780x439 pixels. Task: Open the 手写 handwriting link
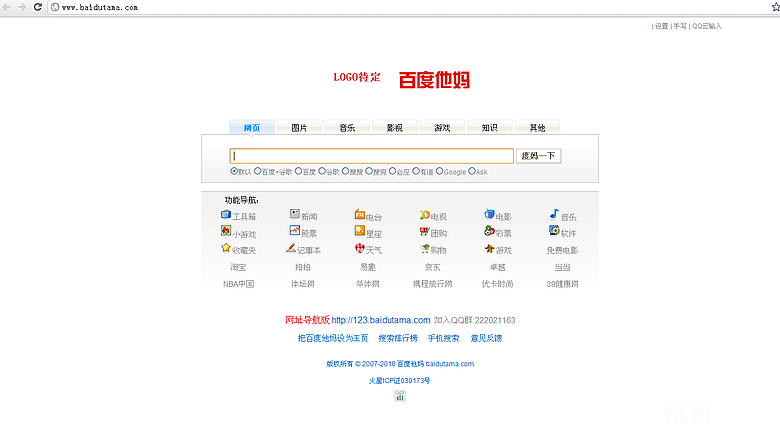pyautogui.click(x=680, y=26)
